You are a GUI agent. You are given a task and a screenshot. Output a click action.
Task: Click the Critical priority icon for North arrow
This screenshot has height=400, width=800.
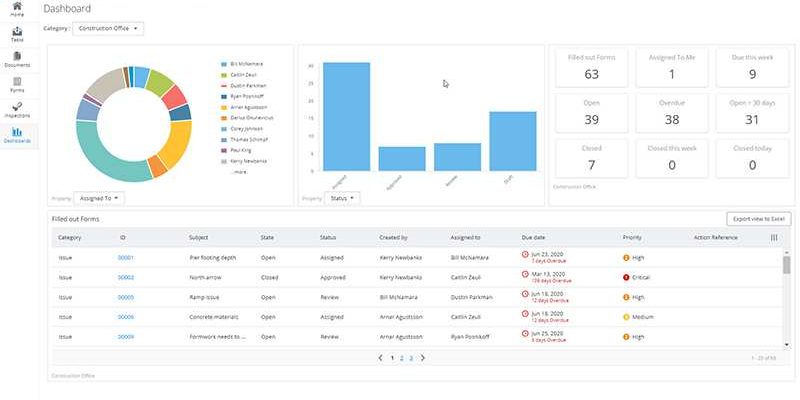click(626, 277)
